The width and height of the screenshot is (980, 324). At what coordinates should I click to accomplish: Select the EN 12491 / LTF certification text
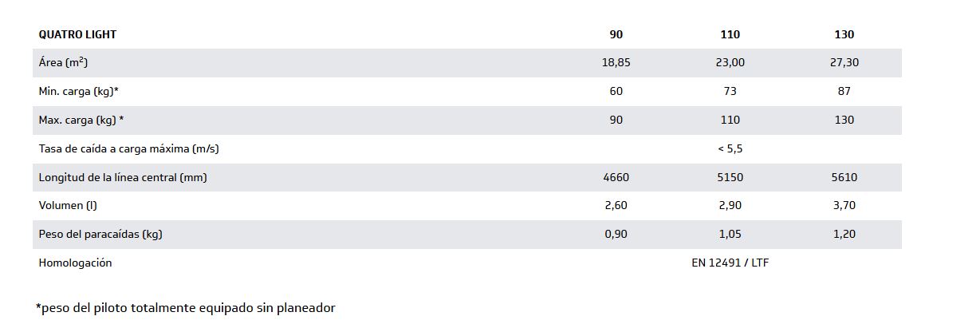[x=730, y=263]
